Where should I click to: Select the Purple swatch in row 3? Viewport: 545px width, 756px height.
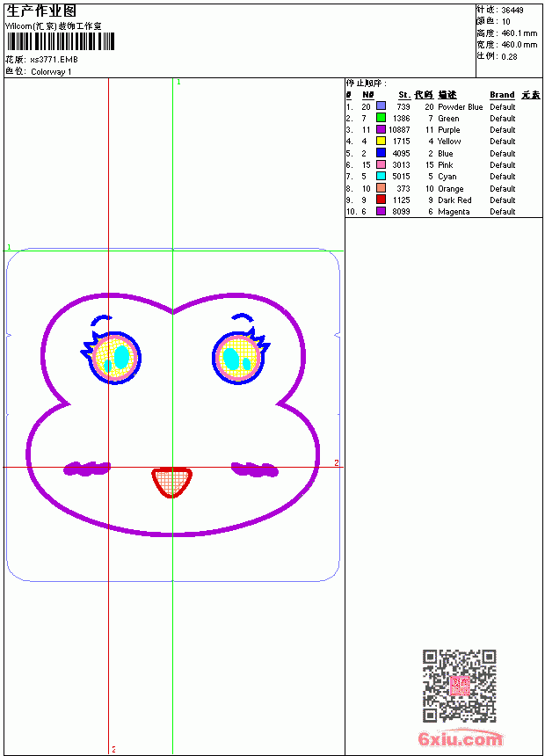click(381, 129)
